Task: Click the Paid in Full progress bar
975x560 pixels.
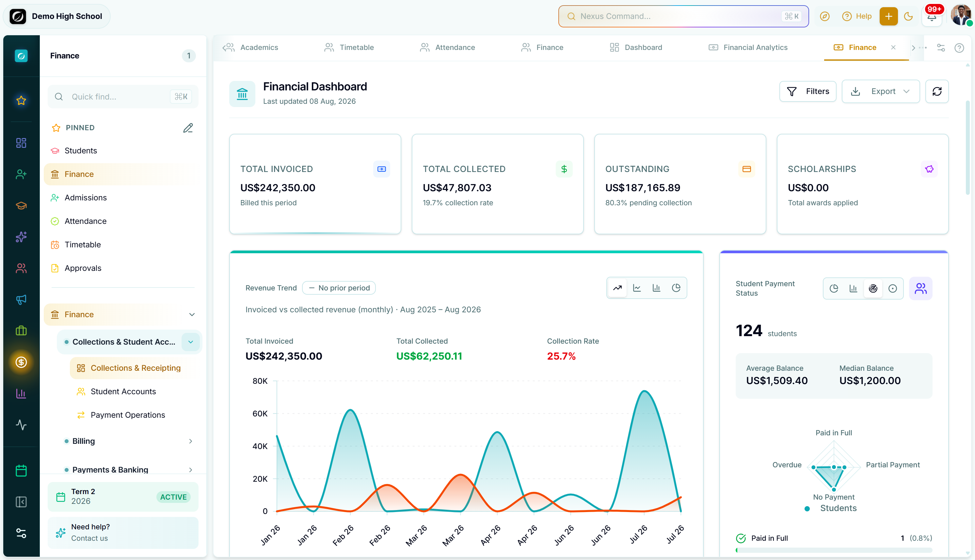Action: click(x=834, y=550)
